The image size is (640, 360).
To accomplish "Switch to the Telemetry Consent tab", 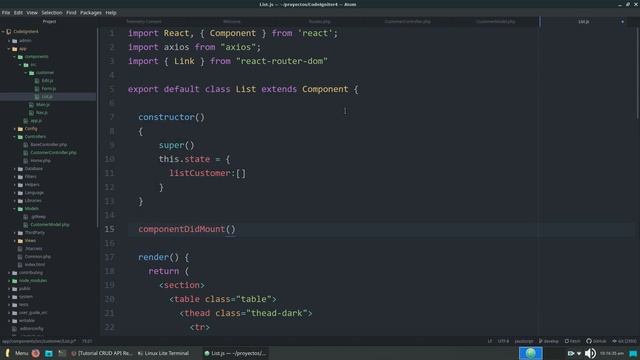I will tap(144, 21).
